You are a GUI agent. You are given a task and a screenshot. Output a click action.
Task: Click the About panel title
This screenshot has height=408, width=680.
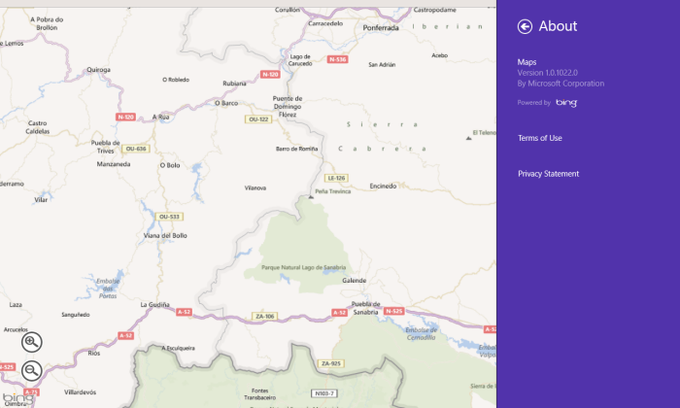tap(558, 26)
